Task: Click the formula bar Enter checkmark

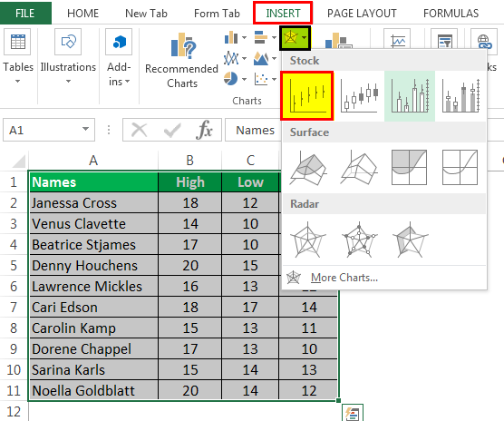Action: (x=172, y=131)
